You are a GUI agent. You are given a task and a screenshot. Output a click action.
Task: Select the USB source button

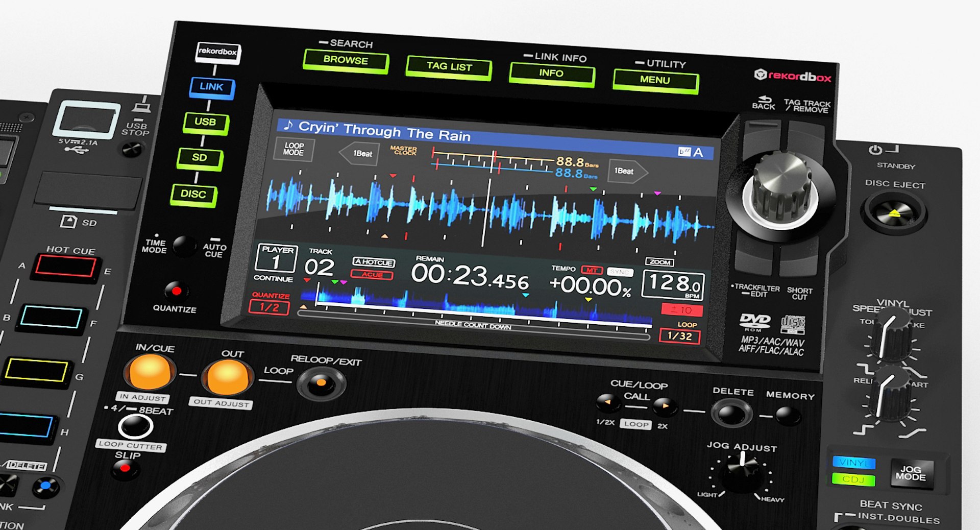click(205, 123)
